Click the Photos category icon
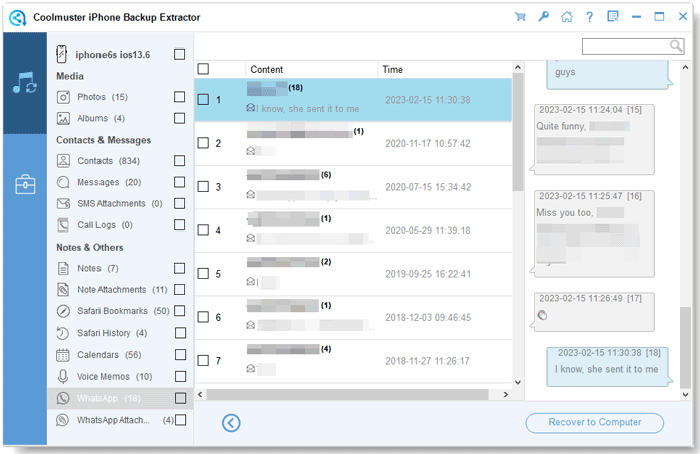 point(63,97)
